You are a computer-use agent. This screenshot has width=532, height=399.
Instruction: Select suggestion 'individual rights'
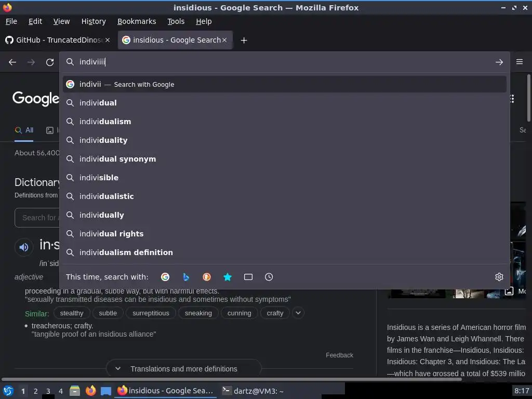click(x=284, y=234)
